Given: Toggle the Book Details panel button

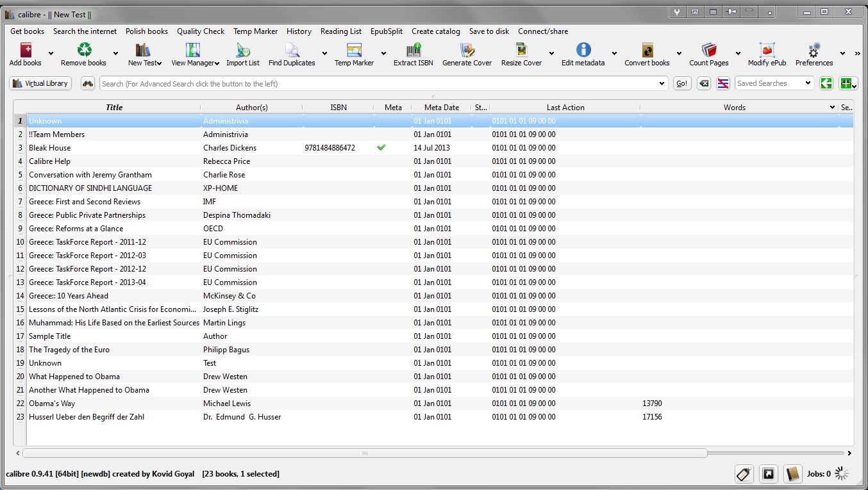Looking at the screenshot, I should click(792, 474).
